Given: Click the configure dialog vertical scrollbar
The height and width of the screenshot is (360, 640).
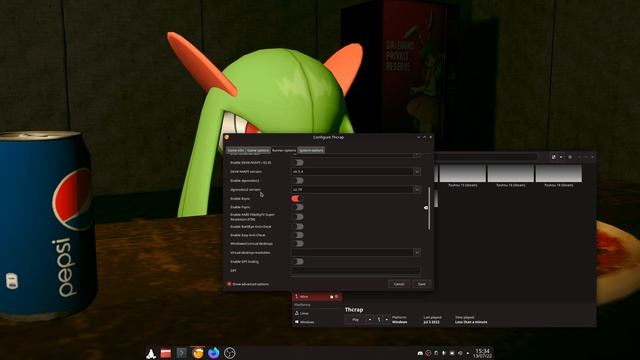Looking at the screenshot, I should point(429,208).
